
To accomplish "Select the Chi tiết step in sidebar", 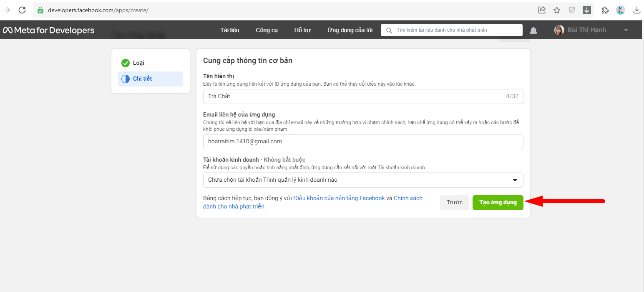I will point(142,79).
